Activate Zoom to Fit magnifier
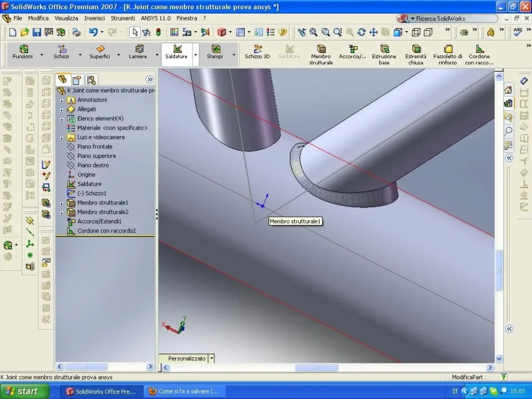The height and width of the screenshot is (399, 532). pos(313,32)
